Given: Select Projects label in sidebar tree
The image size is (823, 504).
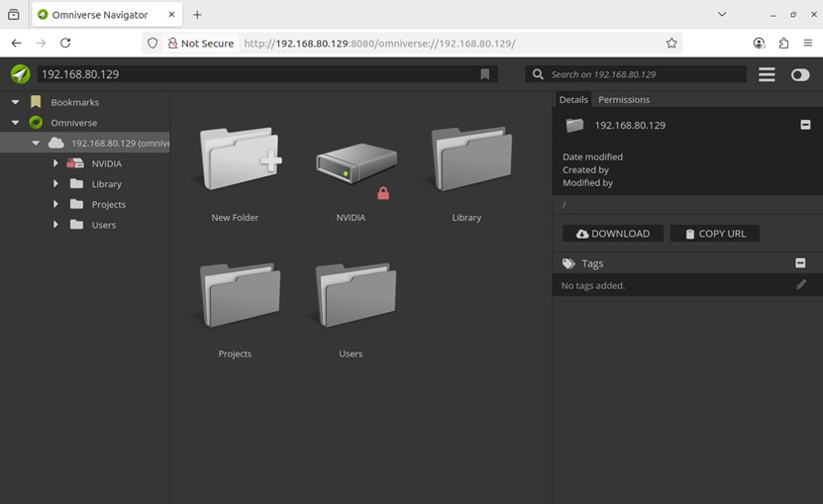Looking at the screenshot, I should coord(109,204).
